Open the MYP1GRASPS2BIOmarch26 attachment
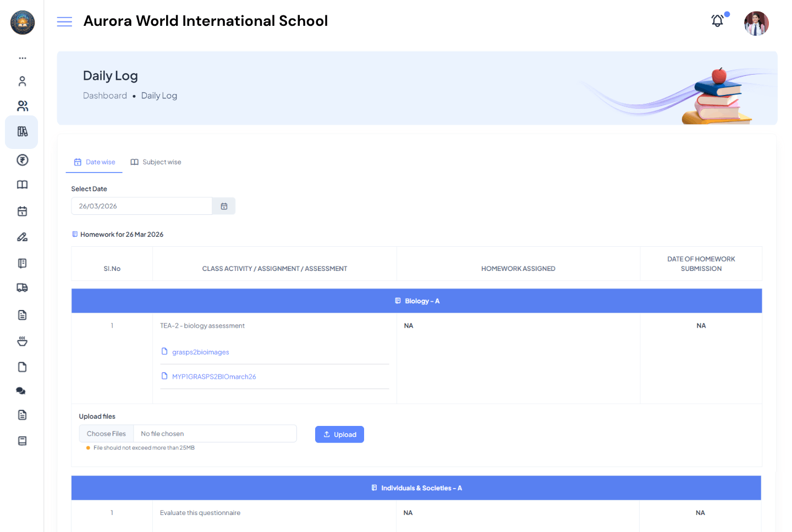This screenshot has height=532, width=792. (x=214, y=376)
